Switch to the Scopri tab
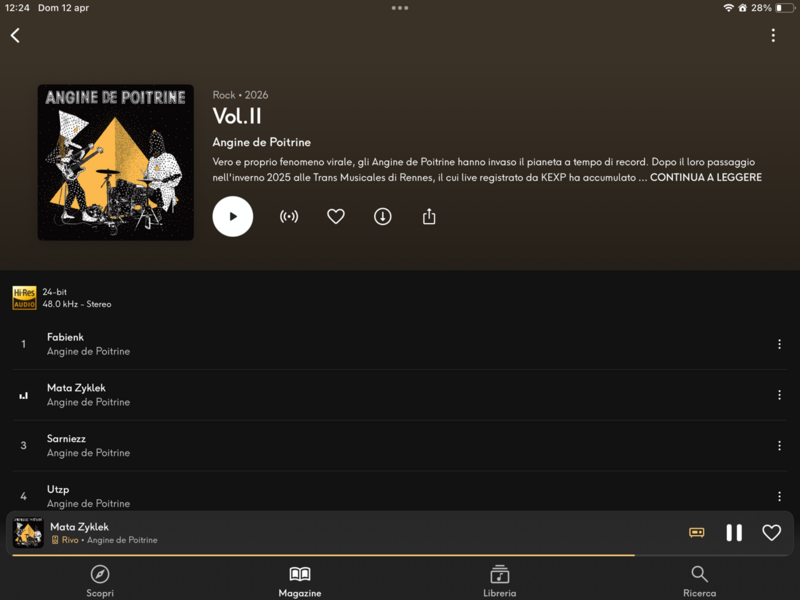The image size is (800, 600). 100,581
